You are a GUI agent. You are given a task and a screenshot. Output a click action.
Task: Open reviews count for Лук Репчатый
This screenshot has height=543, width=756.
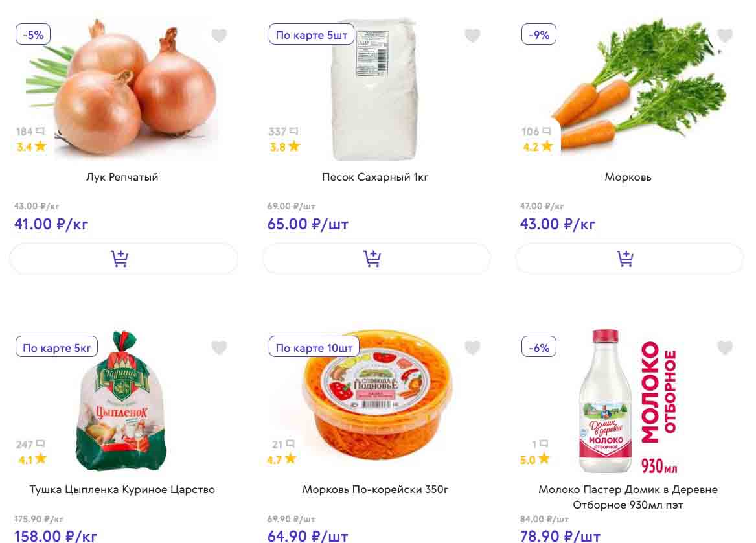pyautogui.click(x=30, y=132)
